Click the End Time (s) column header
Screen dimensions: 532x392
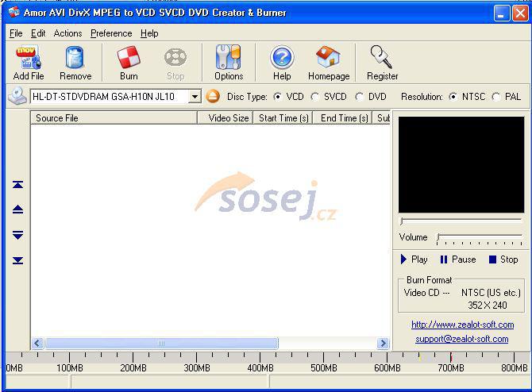click(x=343, y=117)
